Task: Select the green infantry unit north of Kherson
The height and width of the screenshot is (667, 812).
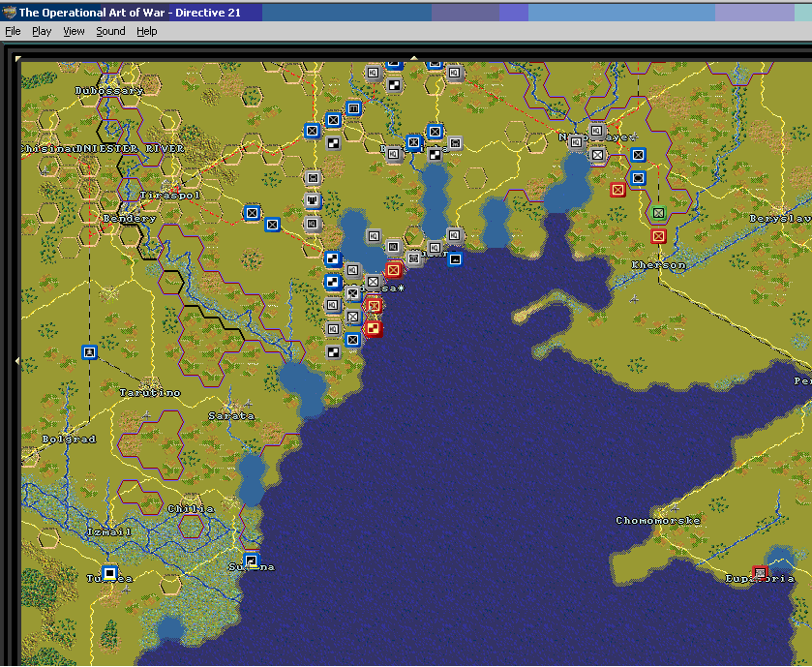Action: pyautogui.click(x=658, y=213)
